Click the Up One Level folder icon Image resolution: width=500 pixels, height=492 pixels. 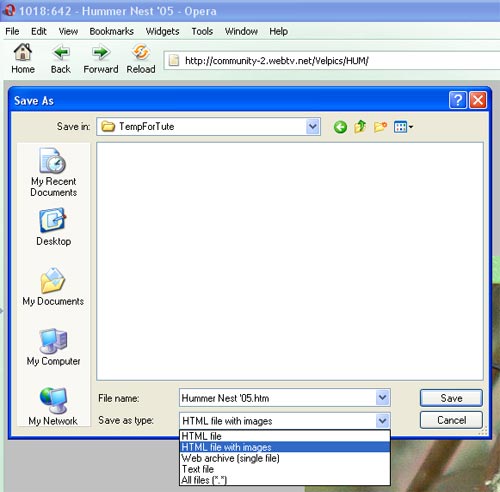pyautogui.click(x=360, y=127)
